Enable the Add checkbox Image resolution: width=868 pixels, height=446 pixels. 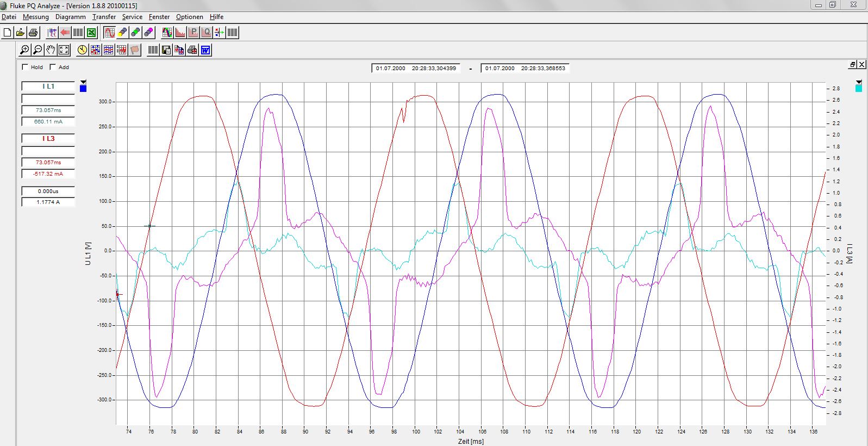tap(53, 67)
